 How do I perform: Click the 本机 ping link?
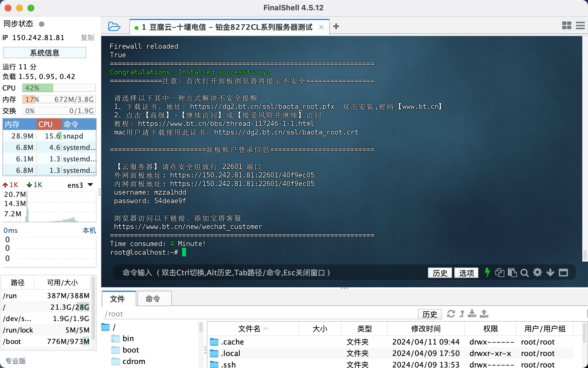pyautogui.click(x=89, y=230)
